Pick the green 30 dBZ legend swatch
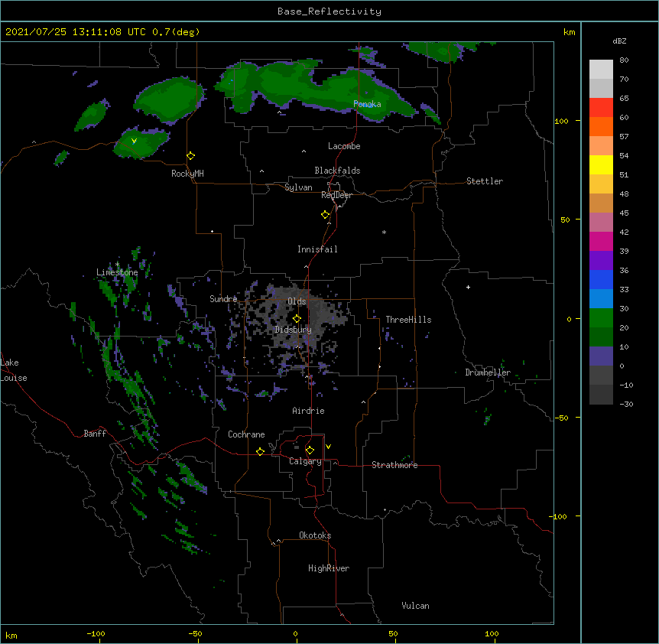Viewport: 659px width, 644px height. click(601, 318)
